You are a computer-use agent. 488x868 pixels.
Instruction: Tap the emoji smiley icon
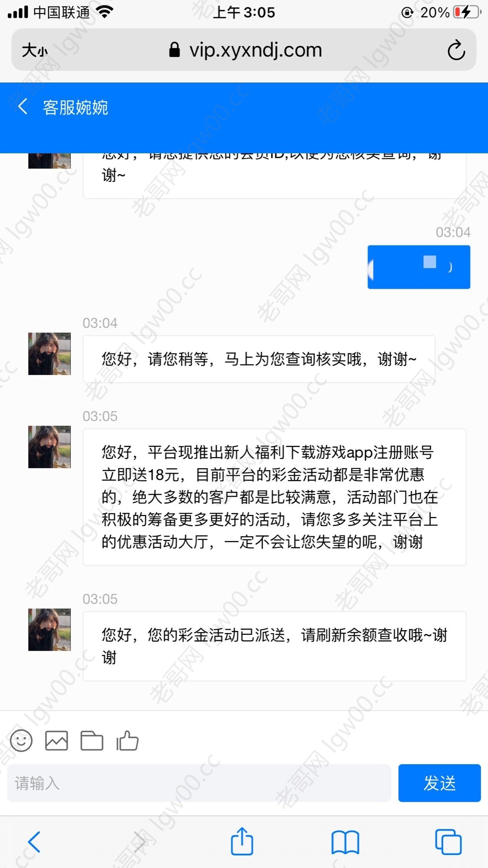[21, 741]
